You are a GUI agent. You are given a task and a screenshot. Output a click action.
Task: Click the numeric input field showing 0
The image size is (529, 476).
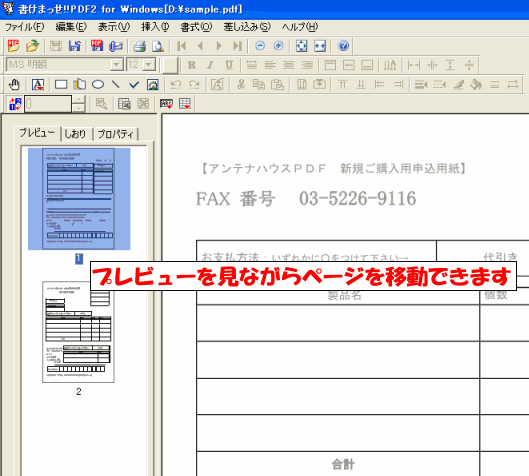48,104
